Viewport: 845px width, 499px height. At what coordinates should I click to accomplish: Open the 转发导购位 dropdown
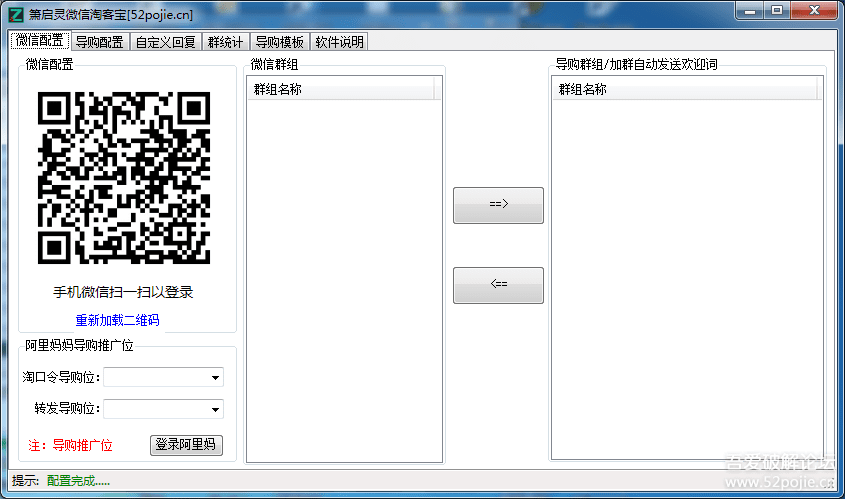(163, 409)
